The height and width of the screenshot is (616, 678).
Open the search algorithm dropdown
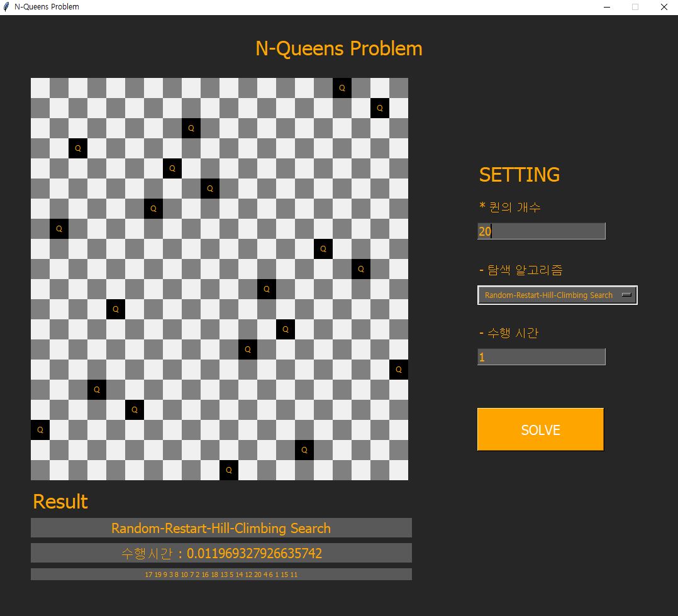(x=557, y=295)
